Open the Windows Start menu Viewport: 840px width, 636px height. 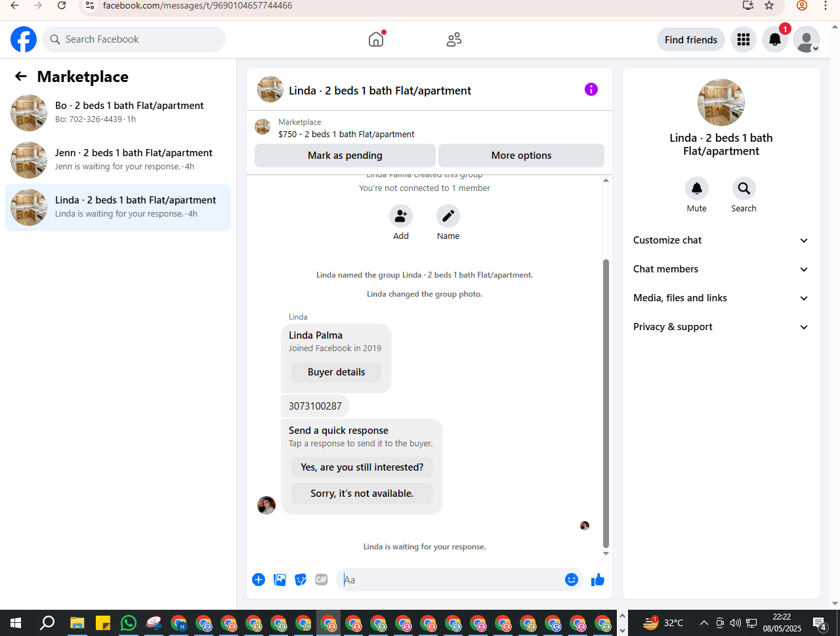(x=16, y=623)
